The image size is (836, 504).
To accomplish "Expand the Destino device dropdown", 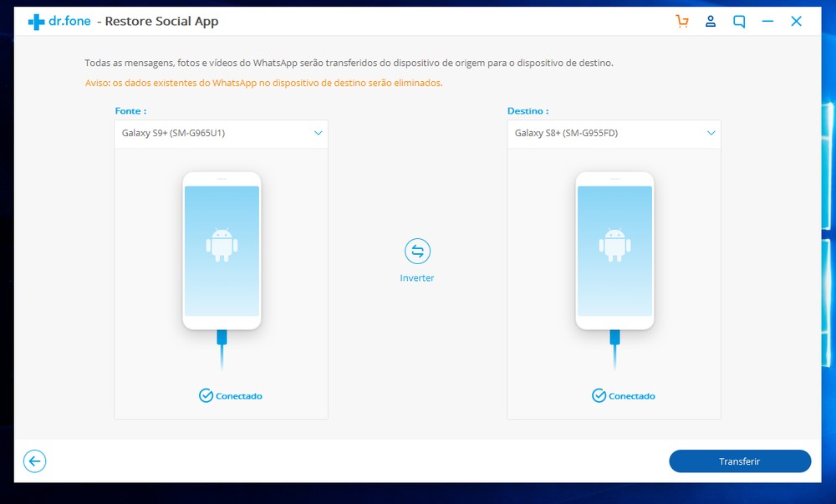I will [x=614, y=133].
